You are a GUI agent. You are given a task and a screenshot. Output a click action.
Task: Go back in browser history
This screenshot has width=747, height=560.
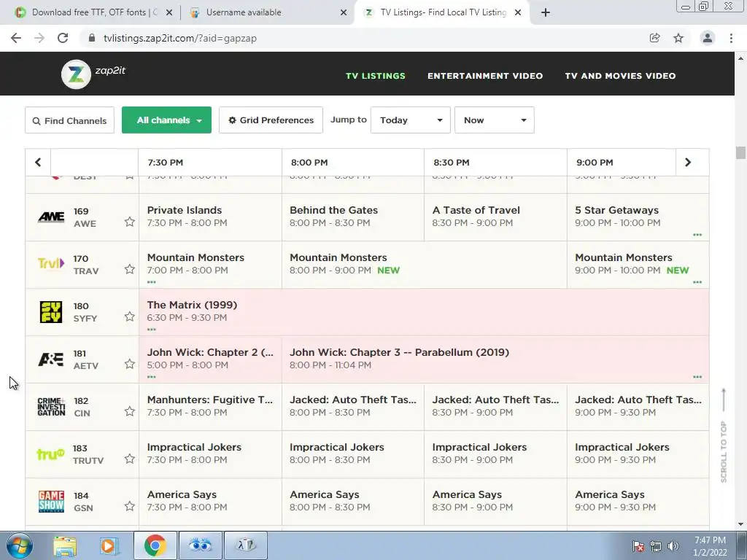click(x=16, y=38)
